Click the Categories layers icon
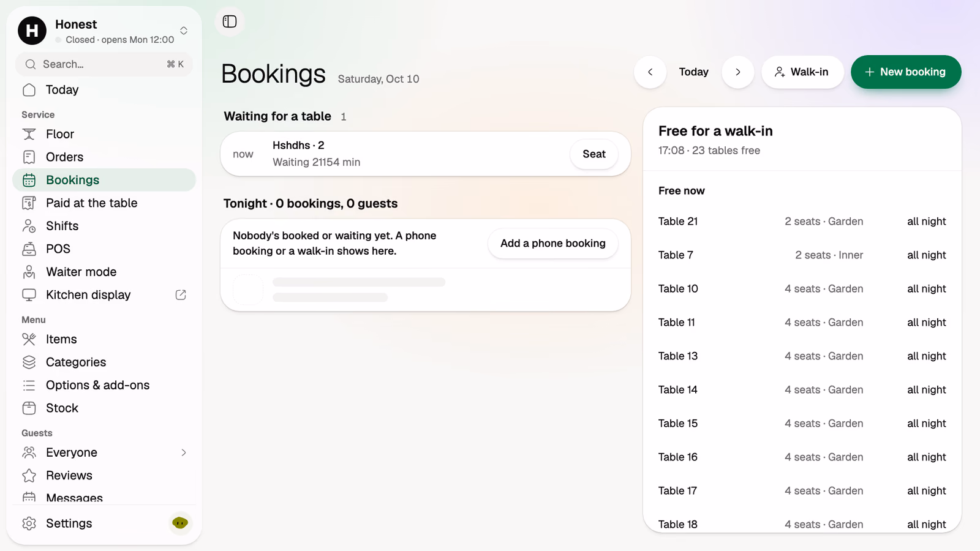 29,362
